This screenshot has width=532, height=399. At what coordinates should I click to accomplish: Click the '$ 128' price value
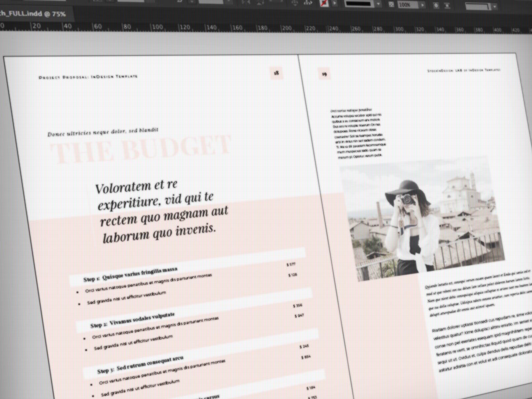click(x=292, y=275)
